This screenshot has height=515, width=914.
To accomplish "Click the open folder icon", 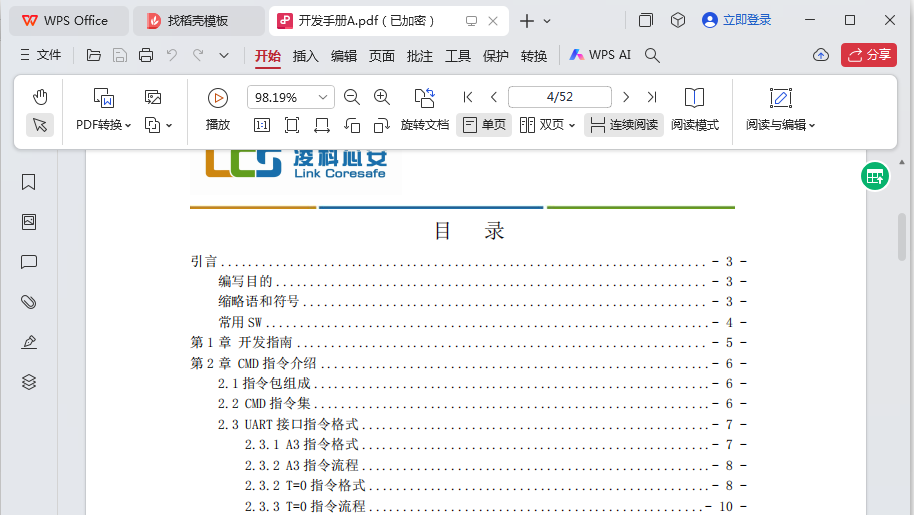I will [93, 55].
